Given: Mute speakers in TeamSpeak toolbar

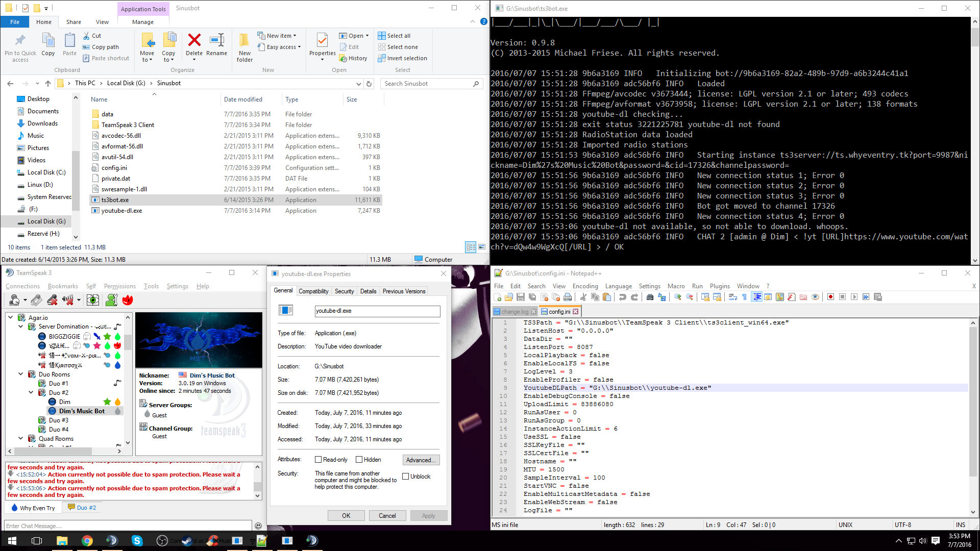Looking at the screenshot, I should 68,300.
